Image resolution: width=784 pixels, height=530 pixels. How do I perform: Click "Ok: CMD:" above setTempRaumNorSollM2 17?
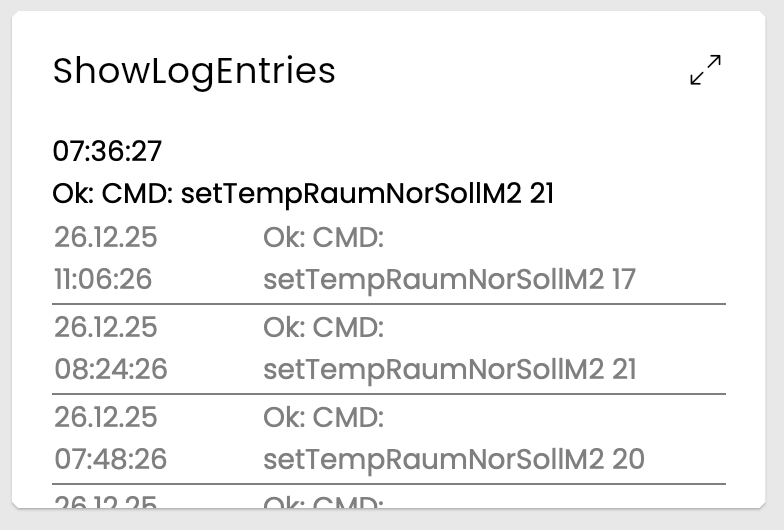tap(323, 240)
